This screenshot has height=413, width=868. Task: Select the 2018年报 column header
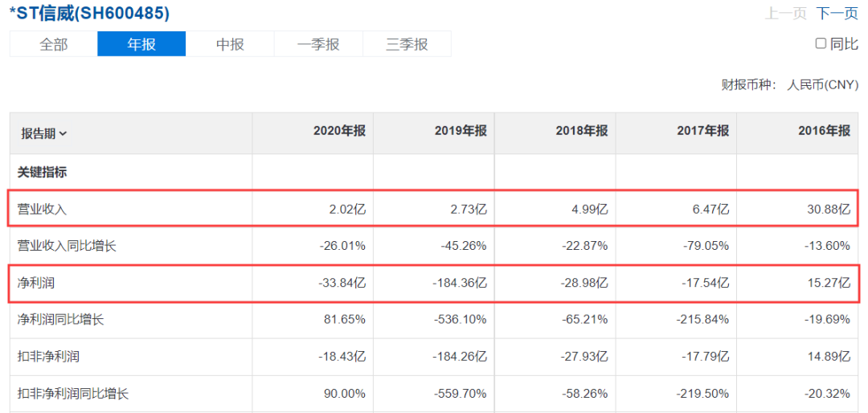pyautogui.click(x=581, y=131)
